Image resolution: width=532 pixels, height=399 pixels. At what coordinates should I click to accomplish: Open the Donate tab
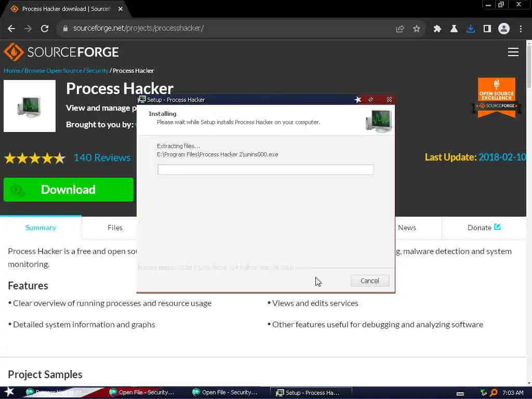coord(484,228)
